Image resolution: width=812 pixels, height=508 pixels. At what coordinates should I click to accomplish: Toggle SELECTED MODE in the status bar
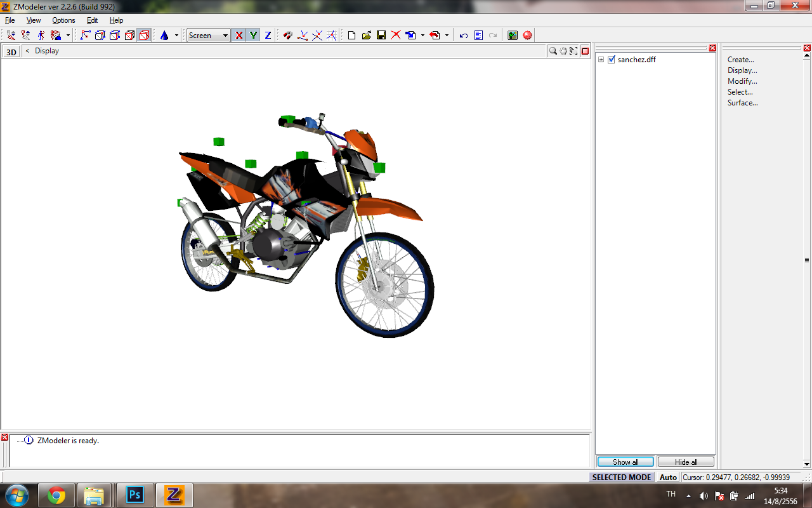pyautogui.click(x=622, y=478)
